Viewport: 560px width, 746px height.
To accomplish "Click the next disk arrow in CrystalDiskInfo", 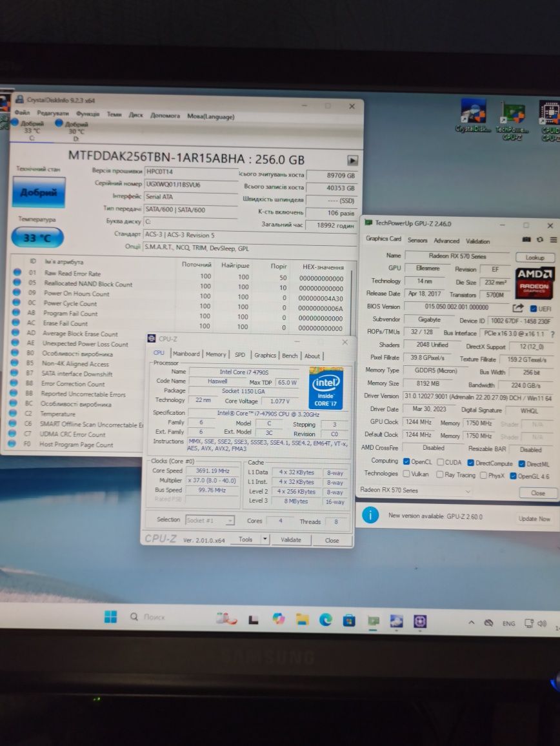I will point(352,160).
